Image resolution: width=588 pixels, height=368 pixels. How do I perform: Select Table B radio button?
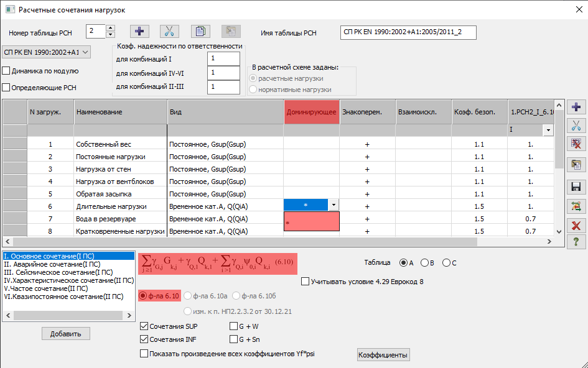point(424,263)
